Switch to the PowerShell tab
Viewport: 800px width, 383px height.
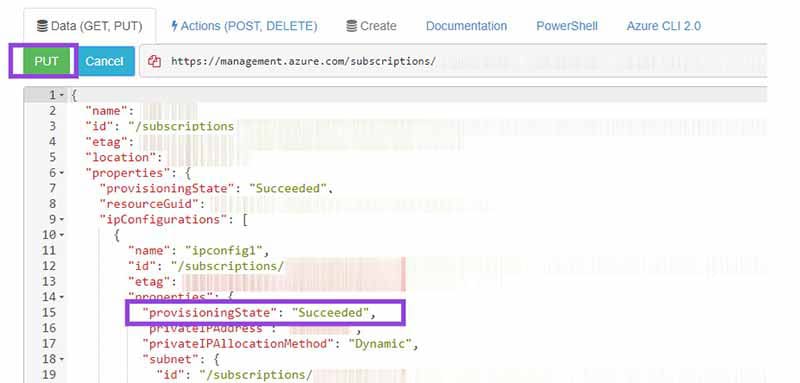tap(566, 26)
